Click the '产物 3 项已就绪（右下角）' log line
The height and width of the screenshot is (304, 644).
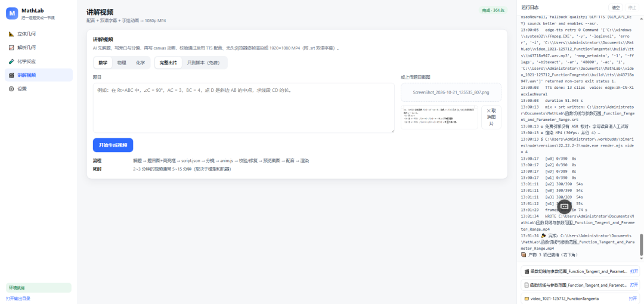[549, 255]
